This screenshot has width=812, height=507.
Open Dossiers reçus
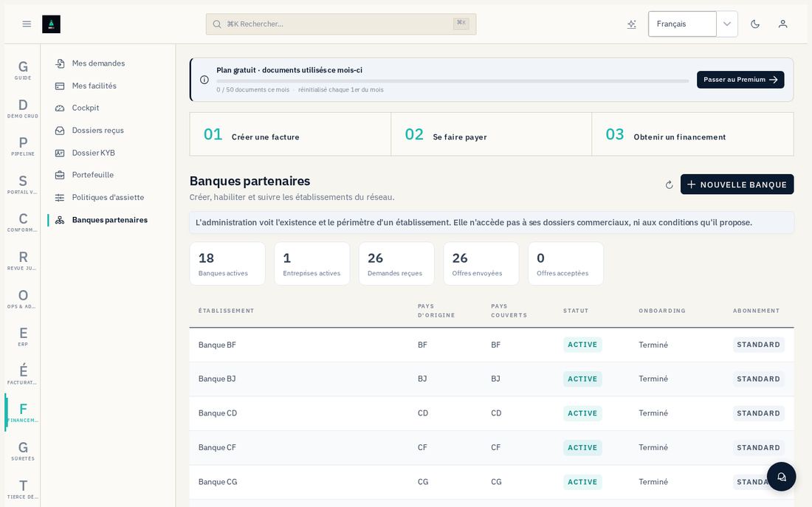98,130
